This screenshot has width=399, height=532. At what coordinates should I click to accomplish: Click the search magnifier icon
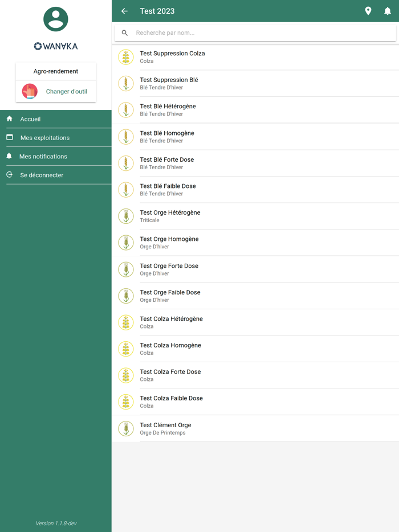125,33
